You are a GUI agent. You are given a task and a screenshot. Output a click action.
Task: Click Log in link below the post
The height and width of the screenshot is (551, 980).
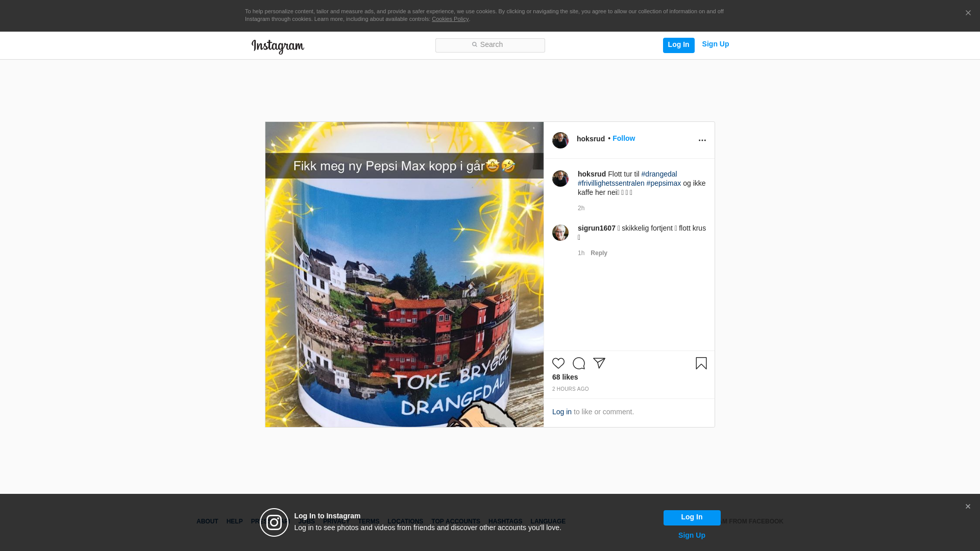coord(561,412)
